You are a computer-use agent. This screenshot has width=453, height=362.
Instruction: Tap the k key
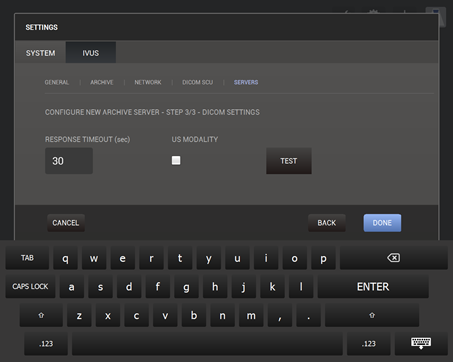pos(272,286)
